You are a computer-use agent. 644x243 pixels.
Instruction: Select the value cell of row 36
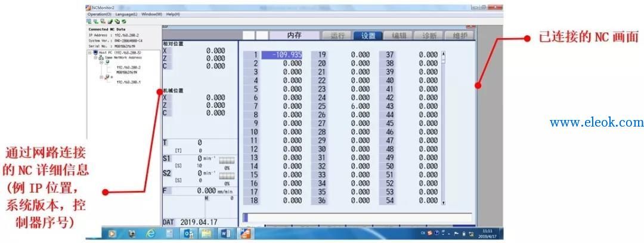[x=360, y=201]
